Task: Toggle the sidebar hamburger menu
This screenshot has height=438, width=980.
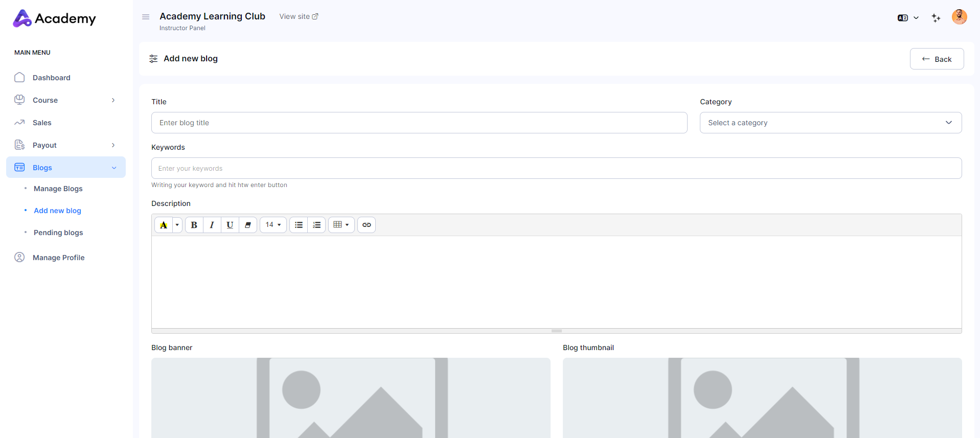Action: [146, 17]
